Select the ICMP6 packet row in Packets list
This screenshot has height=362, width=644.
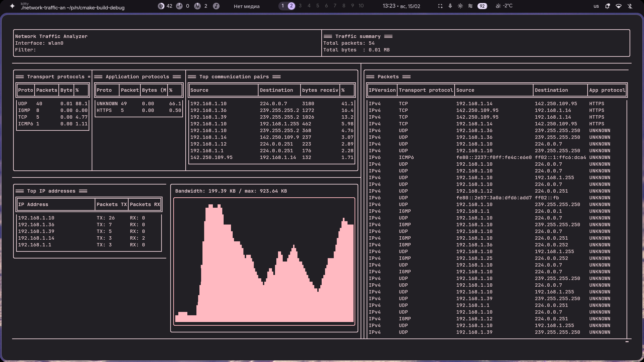point(497,157)
